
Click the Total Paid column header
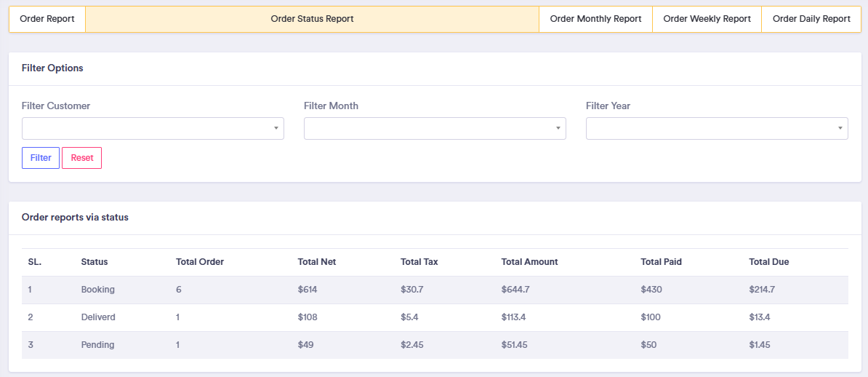pyautogui.click(x=662, y=262)
